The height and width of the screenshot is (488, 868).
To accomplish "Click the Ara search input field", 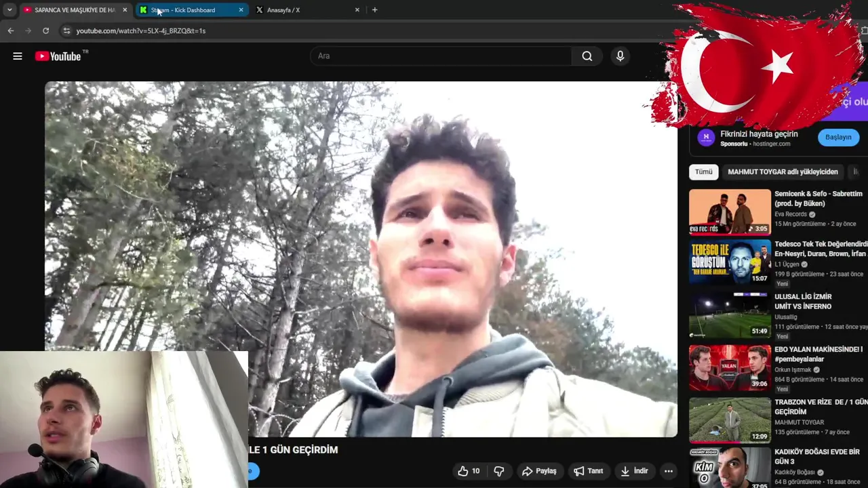I will [x=441, y=56].
